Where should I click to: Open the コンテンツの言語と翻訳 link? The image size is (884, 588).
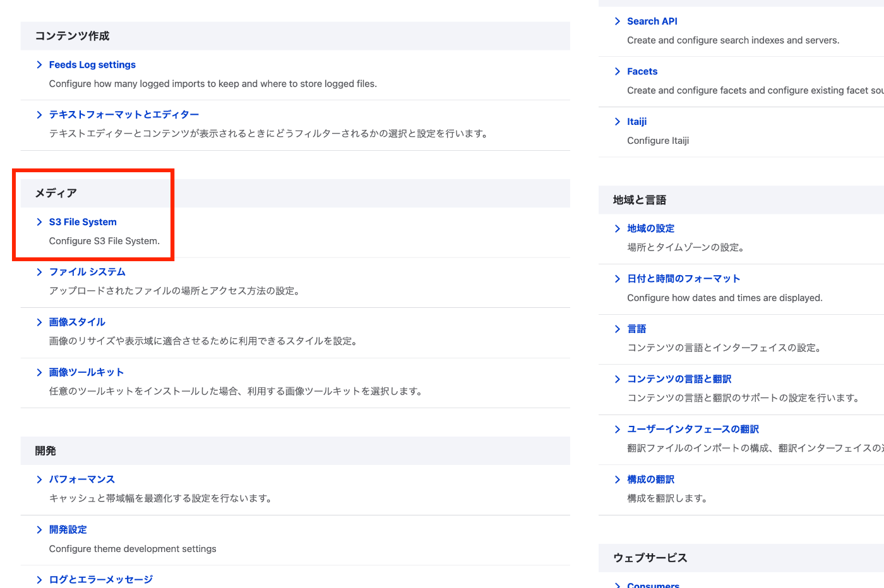pos(679,379)
